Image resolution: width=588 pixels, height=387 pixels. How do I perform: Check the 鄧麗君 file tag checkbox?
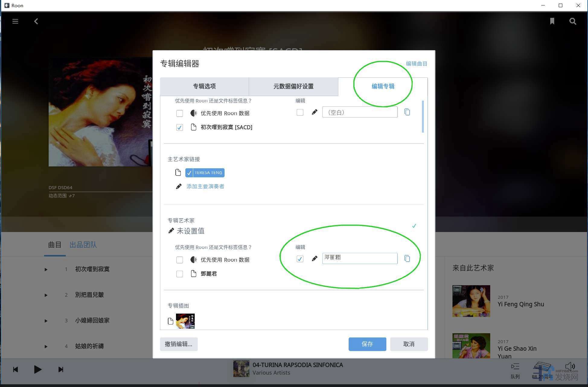pyautogui.click(x=180, y=274)
